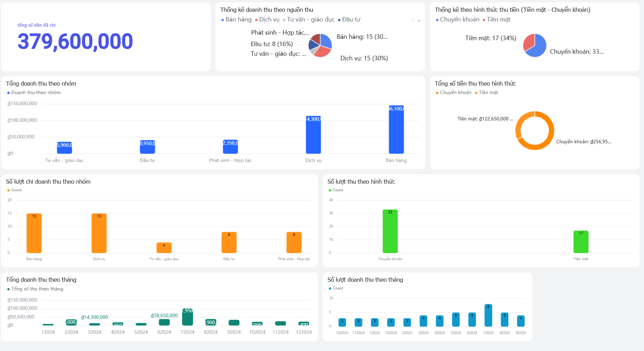
Task: Toggle Count legend in Số lượt doanh thu theo tháng
Action: 336,288
